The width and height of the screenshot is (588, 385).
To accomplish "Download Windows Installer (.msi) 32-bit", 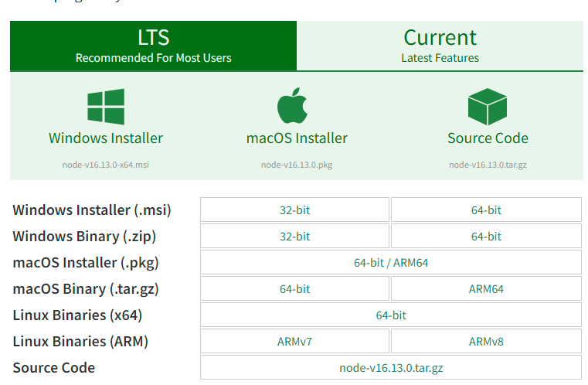I will pos(294,210).
